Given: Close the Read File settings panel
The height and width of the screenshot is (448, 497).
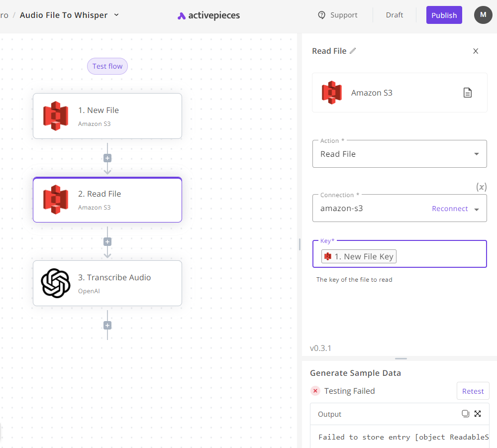Looking at the screenshot, I should (476, 51).
